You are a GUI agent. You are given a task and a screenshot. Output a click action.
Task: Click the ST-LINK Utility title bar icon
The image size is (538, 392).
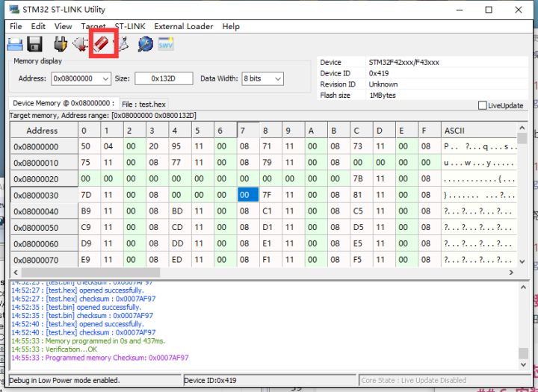[x=14, y=9]
